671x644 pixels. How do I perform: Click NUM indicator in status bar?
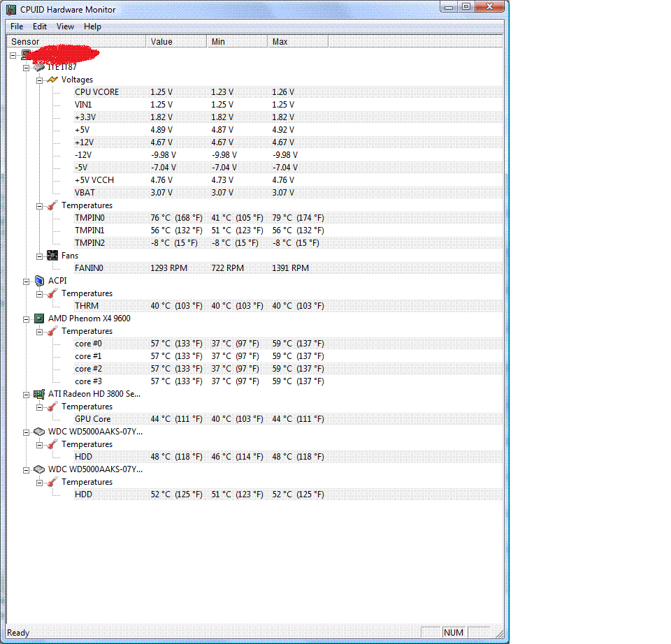point(454,632)
